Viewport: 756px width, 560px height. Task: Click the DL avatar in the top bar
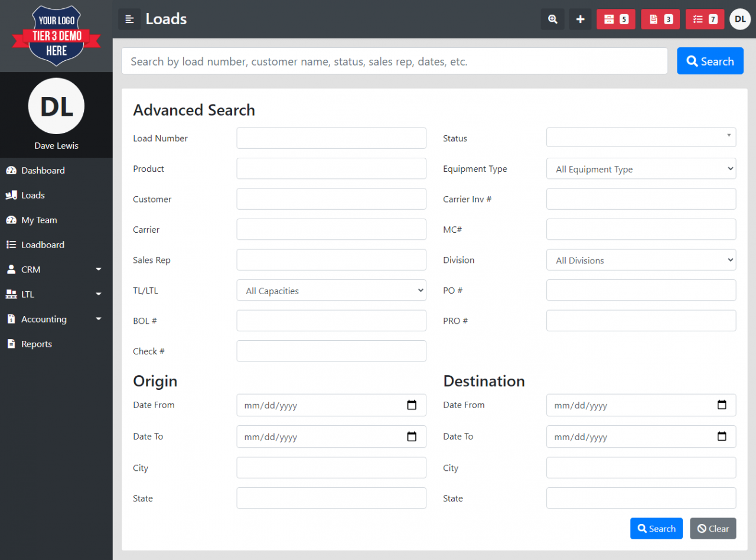(740, 19)
